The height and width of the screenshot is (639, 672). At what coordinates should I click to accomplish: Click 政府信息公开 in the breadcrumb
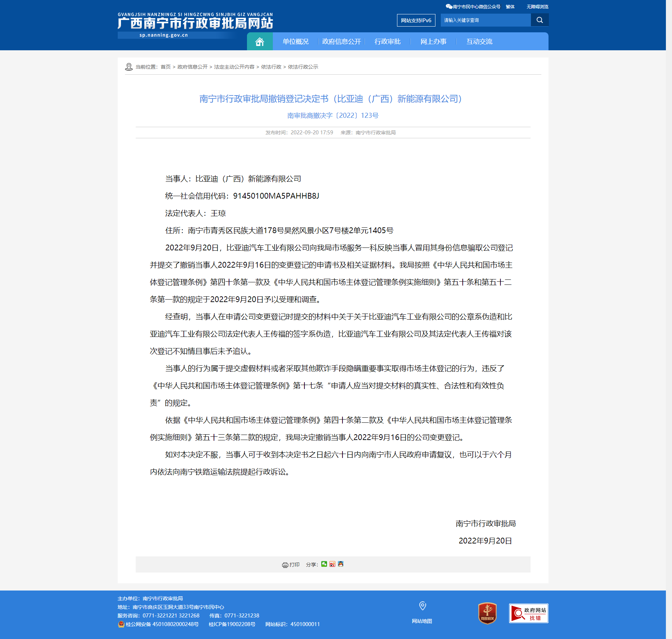[x=192, y=67]
